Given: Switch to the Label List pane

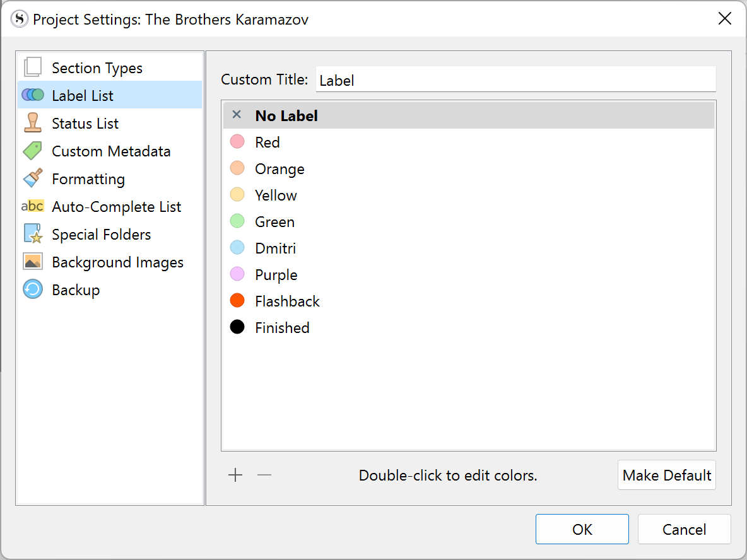Looking at the screenshot, I should click(x=83, y=95).
